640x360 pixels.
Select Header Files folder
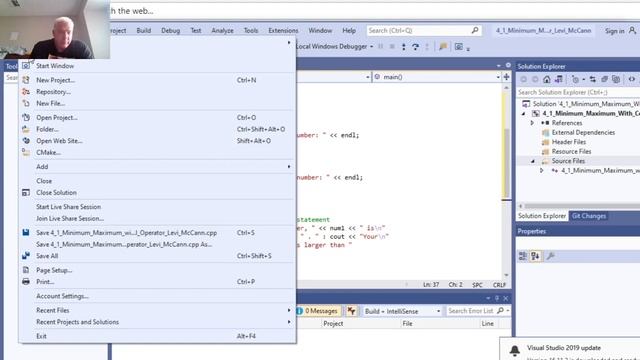tap(569, 142)
